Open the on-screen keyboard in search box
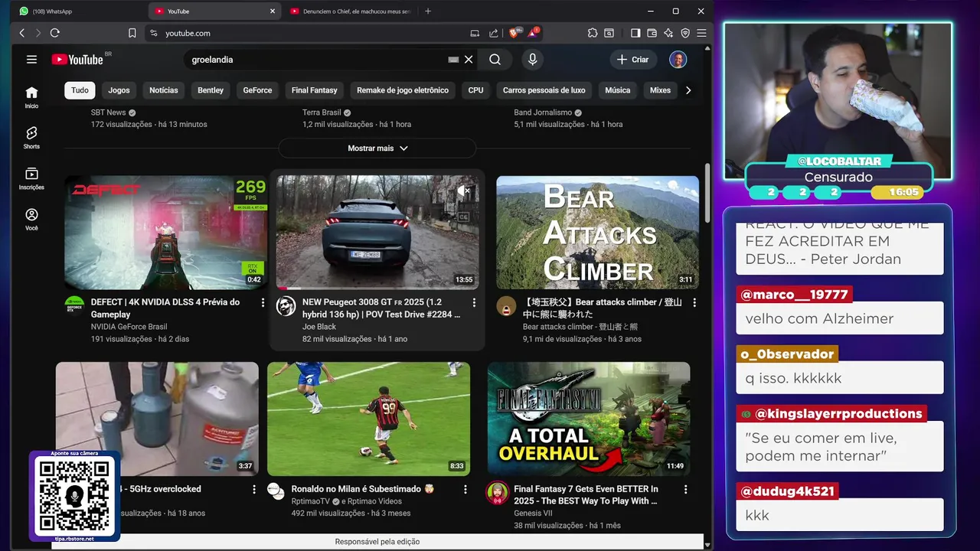This screenshot has height=551, width=980. (453, 60)
